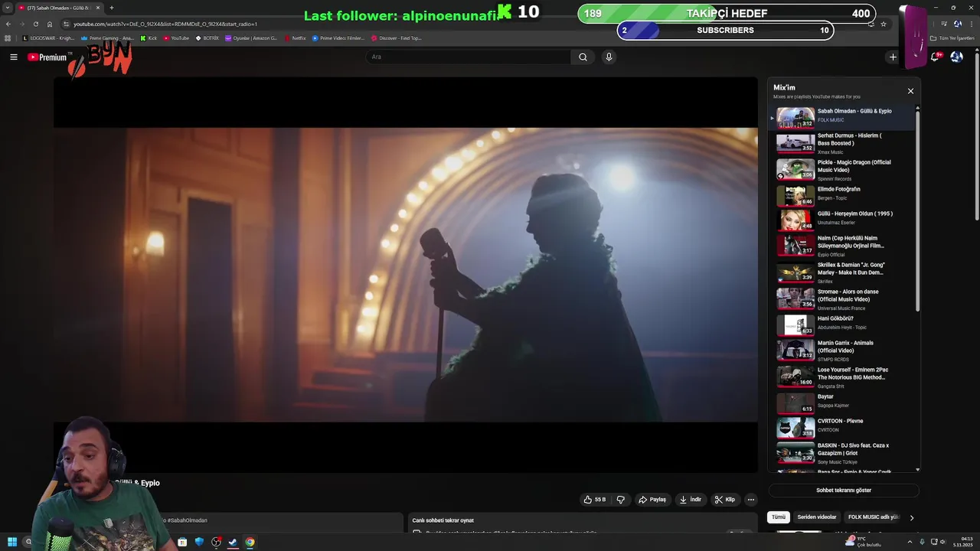Screen dimensions: 980x551
Task: Click the YouTube Premium logo
Action: coord(47,57)
